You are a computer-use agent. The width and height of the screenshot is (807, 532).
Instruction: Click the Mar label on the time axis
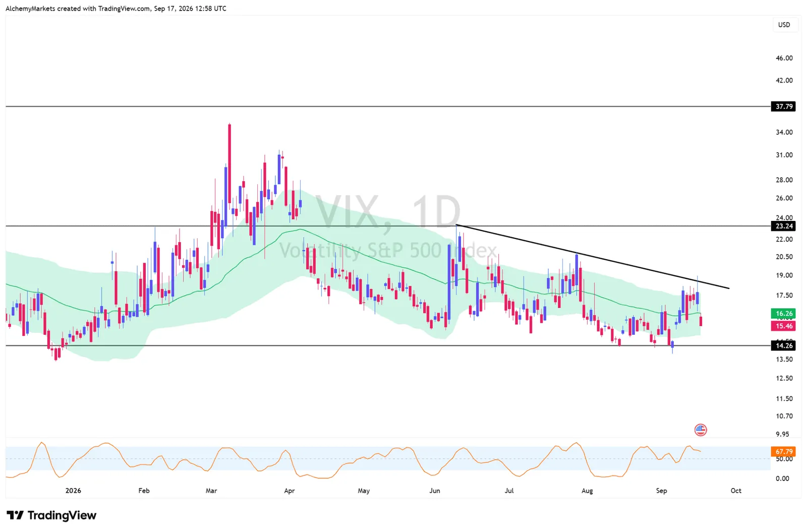(211, 491)
